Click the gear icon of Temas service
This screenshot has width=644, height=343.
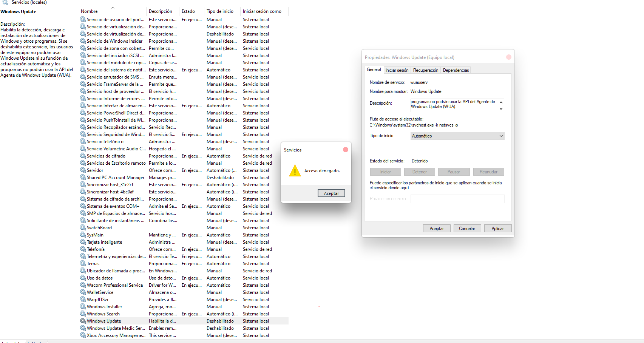pyautogui.click(x=83, y=263)
